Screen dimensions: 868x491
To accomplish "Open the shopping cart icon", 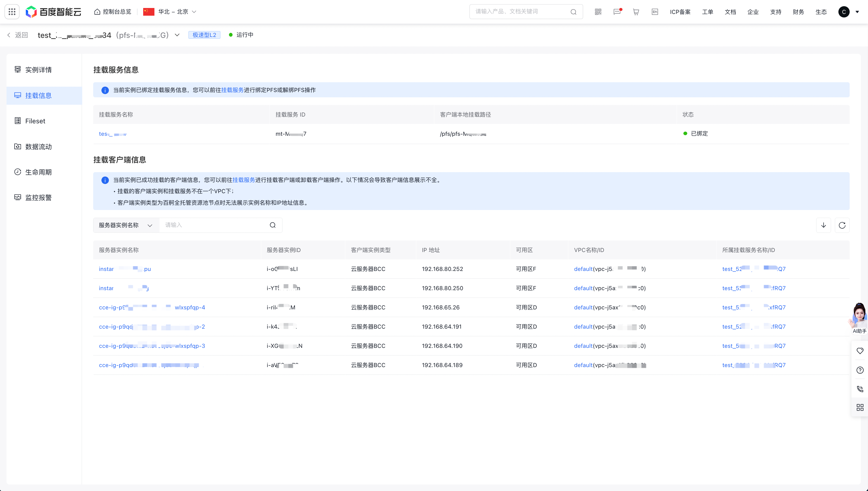I will (x=636, y=12).
